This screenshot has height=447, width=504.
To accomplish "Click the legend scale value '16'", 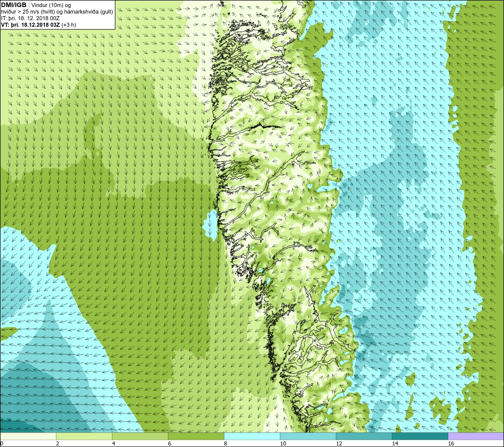I will [451, 443].
